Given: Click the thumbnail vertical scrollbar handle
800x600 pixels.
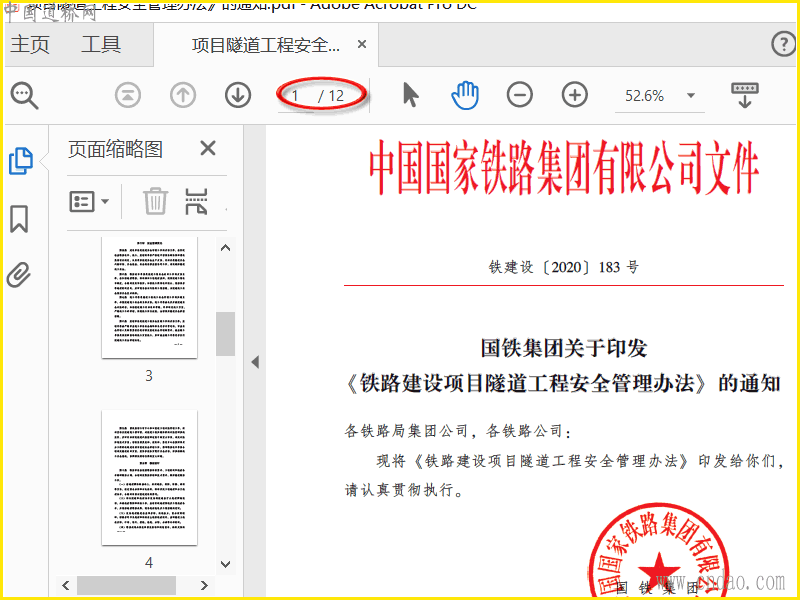Looking at the screenshot, I should tap(226, 334).
